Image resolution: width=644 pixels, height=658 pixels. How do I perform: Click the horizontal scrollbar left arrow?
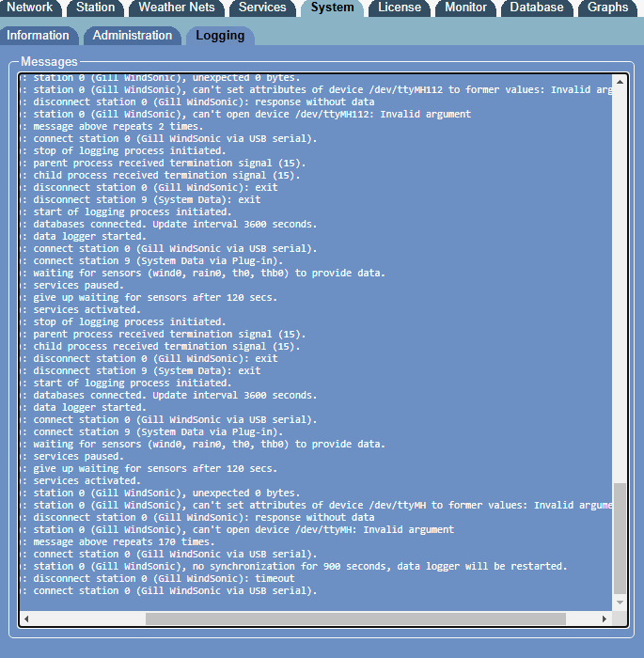tap(26, 619)
